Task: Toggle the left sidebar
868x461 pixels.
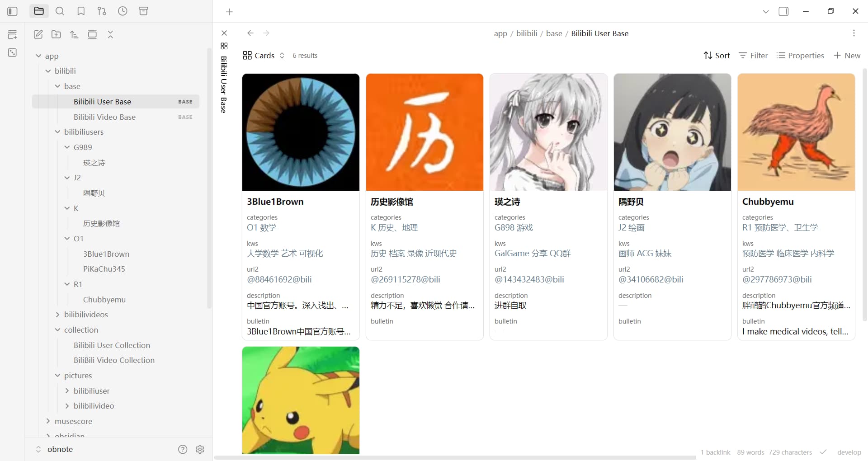Action: [x=12, y=11]
